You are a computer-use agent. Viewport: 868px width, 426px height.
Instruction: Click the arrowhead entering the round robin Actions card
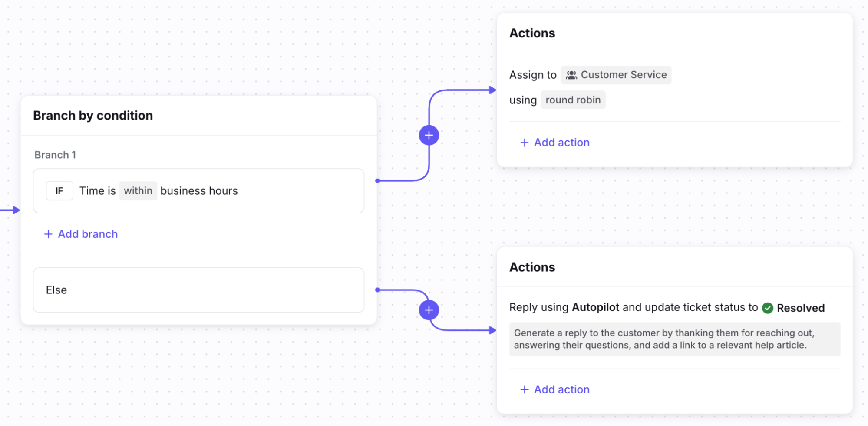[x=492, y=90]
